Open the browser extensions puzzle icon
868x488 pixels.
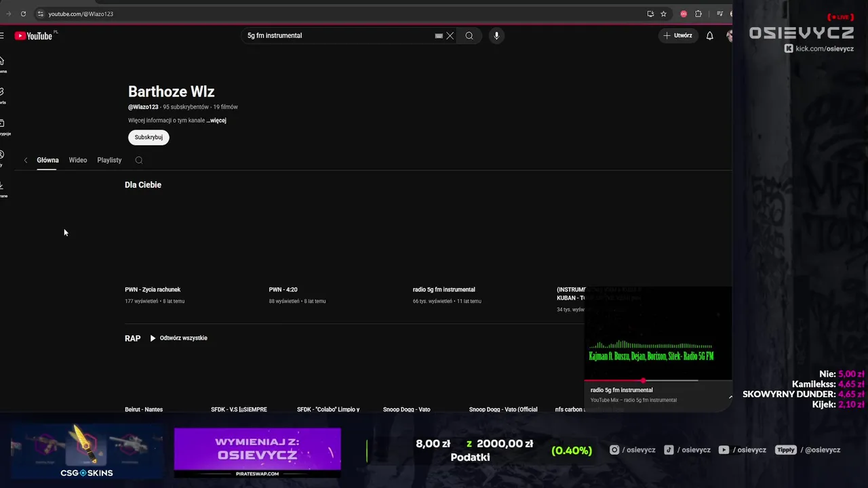(698, 14)
